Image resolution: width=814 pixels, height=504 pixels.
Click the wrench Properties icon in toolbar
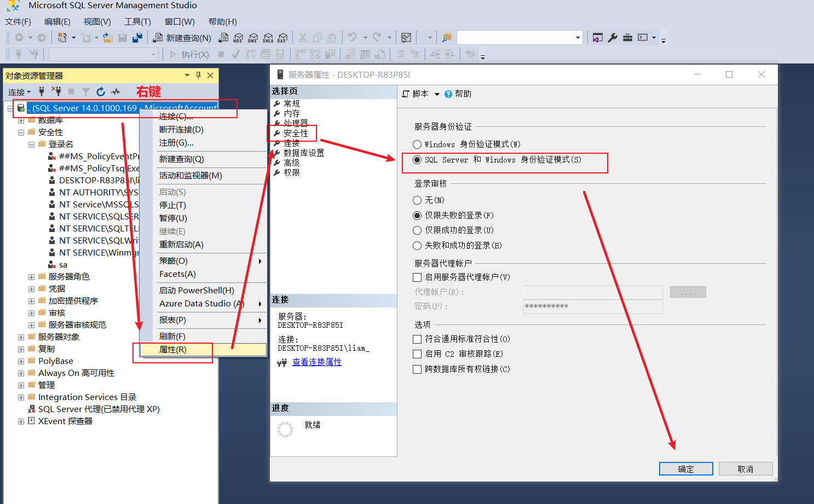[x=613, y=38]
